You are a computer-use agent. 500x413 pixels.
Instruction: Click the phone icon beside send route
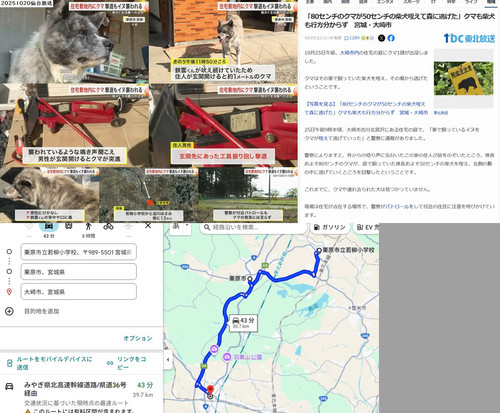[x=9, y=363]
